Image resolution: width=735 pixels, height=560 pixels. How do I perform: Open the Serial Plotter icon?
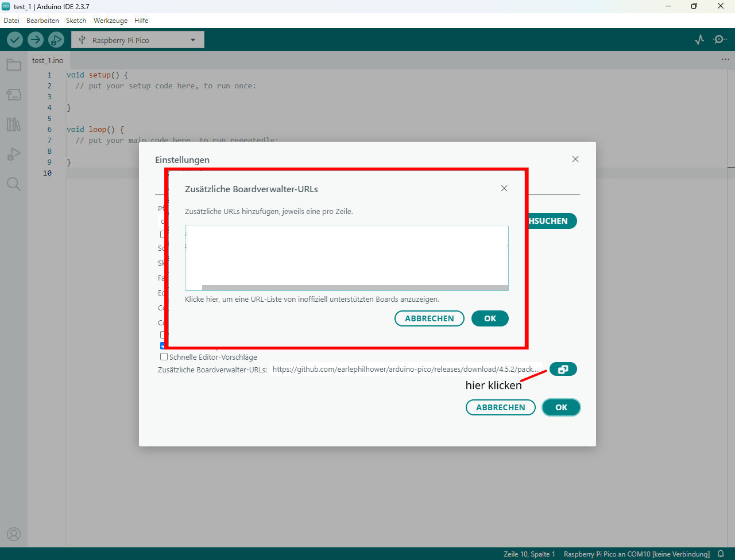(699, 40)
